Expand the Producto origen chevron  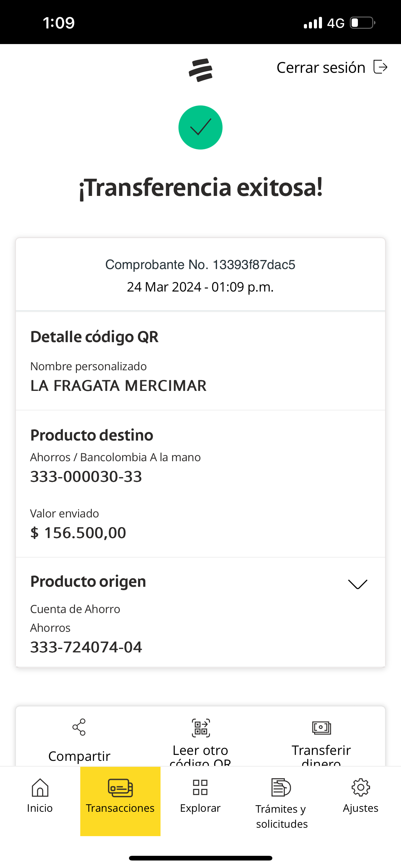(x=358, y=584)
